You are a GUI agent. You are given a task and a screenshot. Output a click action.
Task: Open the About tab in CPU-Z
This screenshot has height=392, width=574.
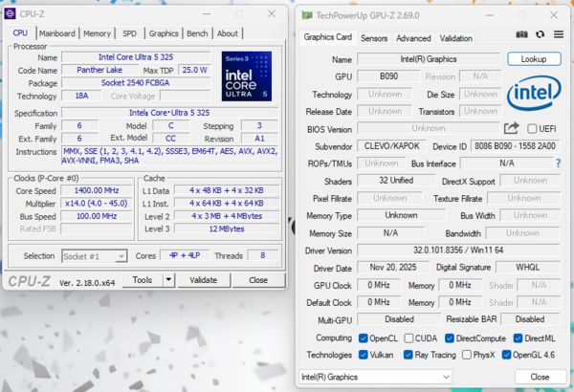click(228, 33)
